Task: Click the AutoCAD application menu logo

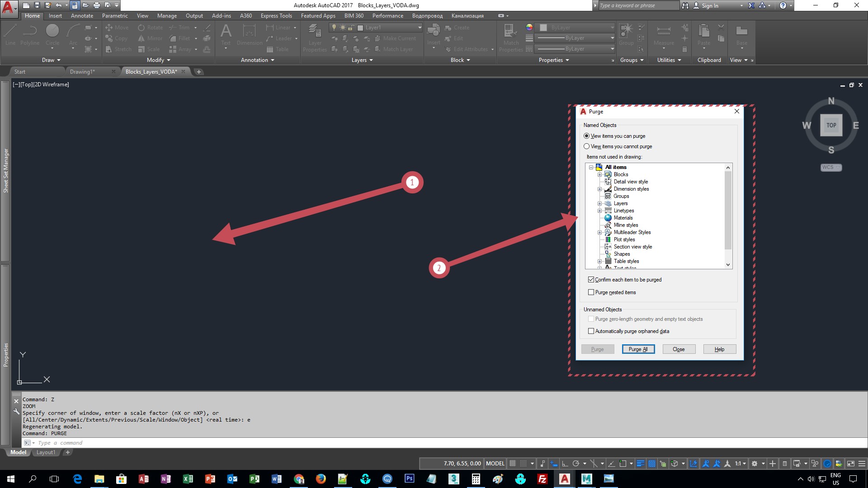Action: pos(8,8)
